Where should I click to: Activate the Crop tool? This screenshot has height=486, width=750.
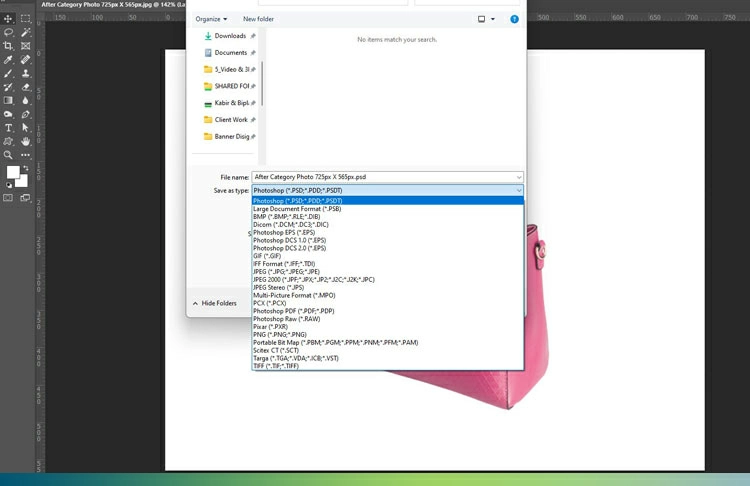coord(8,46)
